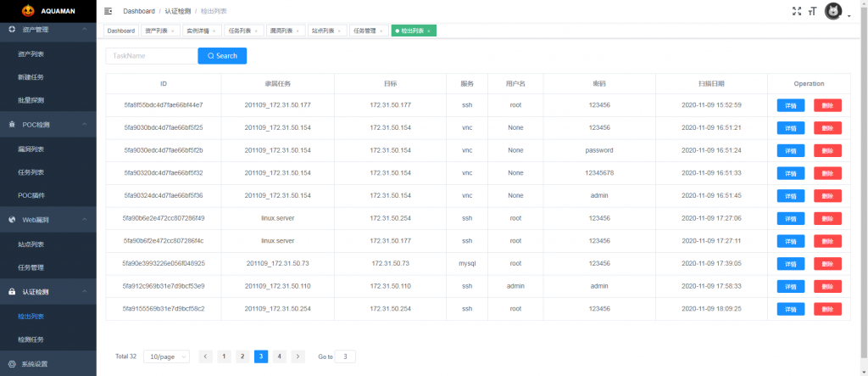Screen dimensions: 868x376
Task: Close the 漏洞列表 tab via its x
Action: tap(298, 31)
